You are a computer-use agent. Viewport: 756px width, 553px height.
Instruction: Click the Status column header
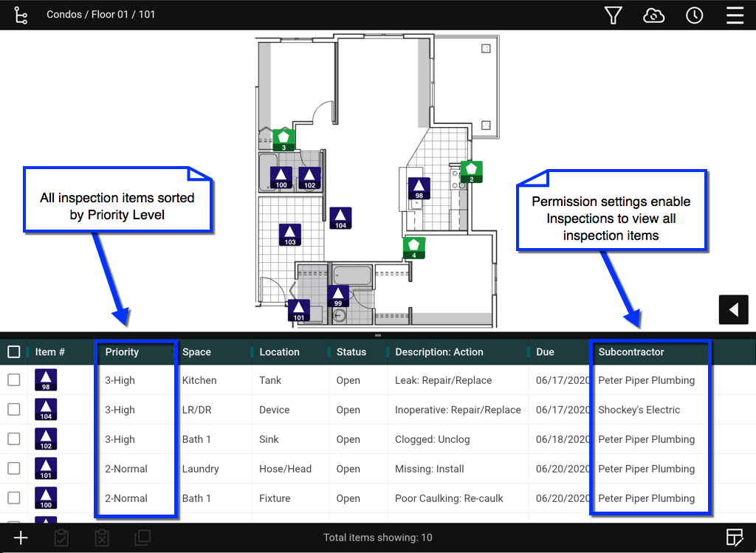point(351,352)
